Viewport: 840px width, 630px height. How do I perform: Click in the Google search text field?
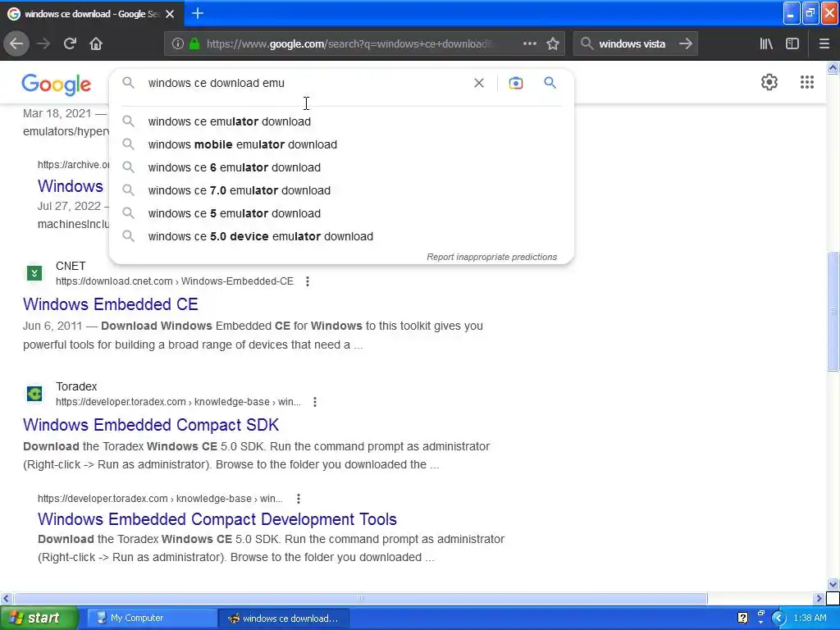[x=305, y=83]
